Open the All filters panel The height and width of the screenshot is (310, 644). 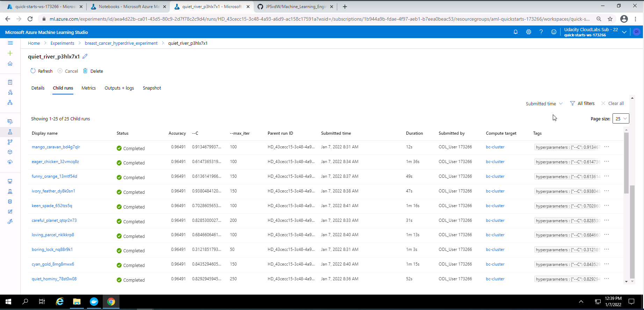pyautogui.click(x=582, y=104)
